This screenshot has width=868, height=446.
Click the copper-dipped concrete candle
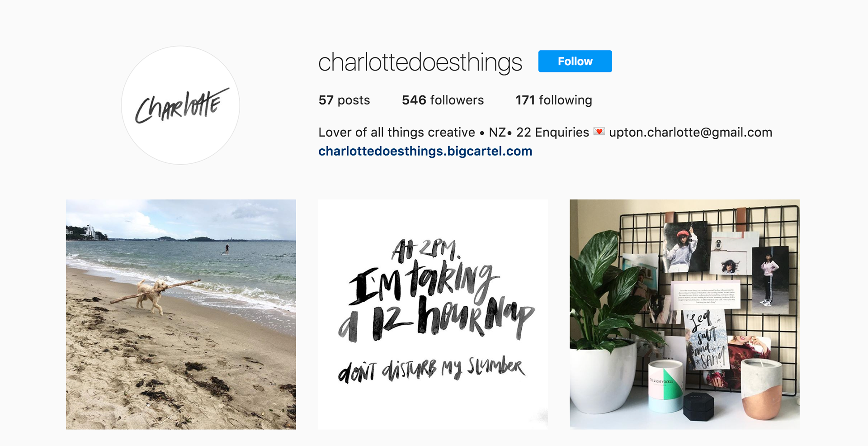pos(762,389)
